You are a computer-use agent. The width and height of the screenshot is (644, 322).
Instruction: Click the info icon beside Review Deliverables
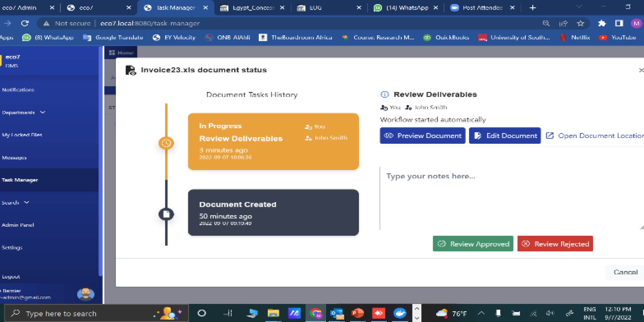385,95
